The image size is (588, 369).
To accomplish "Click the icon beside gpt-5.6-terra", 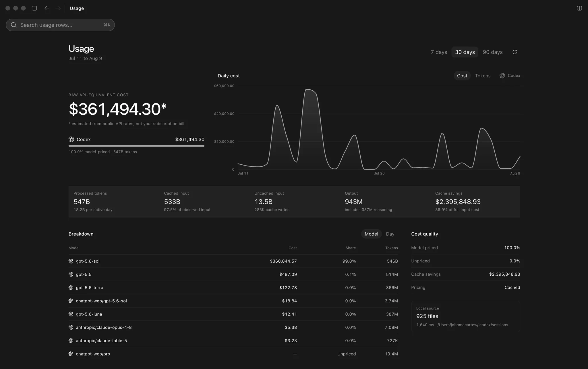I will click(71, 288).
